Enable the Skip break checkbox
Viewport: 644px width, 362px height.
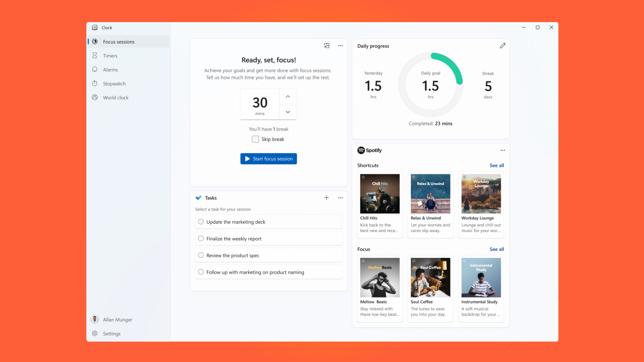click(x=255, y=139)
